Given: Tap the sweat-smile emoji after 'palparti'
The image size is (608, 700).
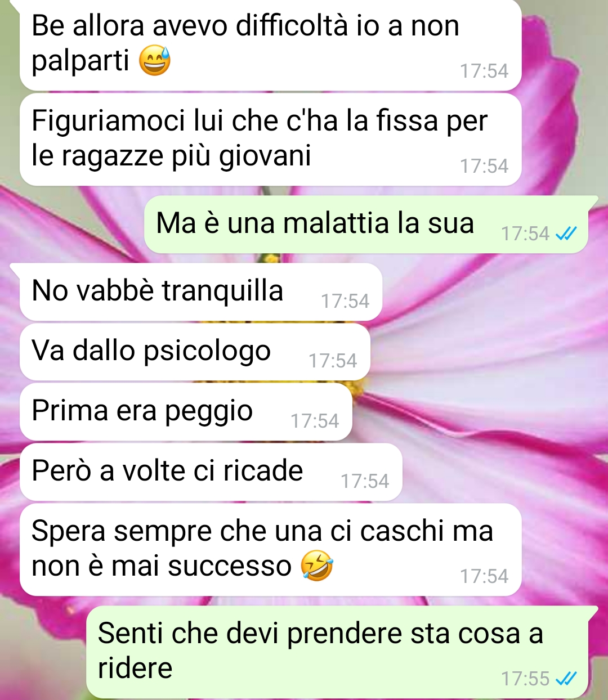Looking at the screenshot, I should [154, 61].
